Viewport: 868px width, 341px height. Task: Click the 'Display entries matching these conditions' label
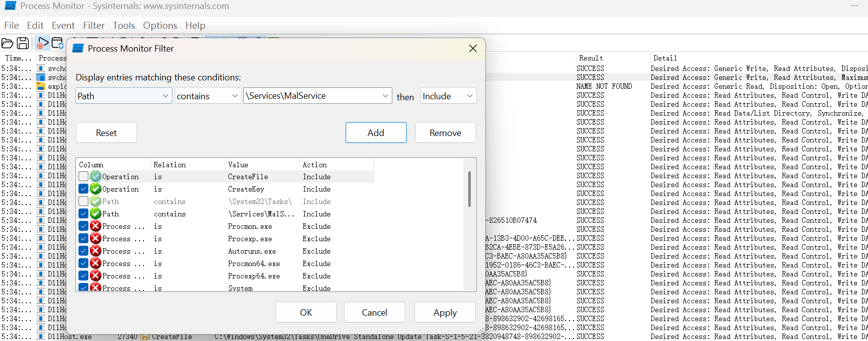point(158,77)
